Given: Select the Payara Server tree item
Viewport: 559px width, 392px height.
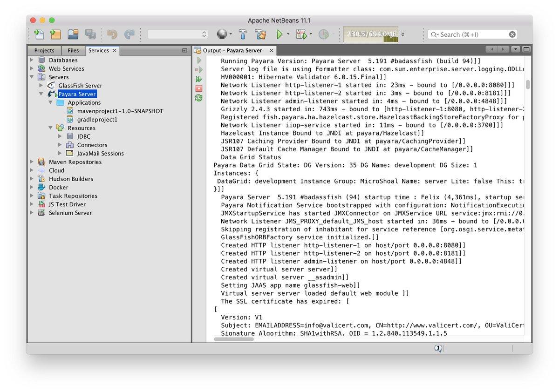Looking at the screenshot, I should pos(77,94).
